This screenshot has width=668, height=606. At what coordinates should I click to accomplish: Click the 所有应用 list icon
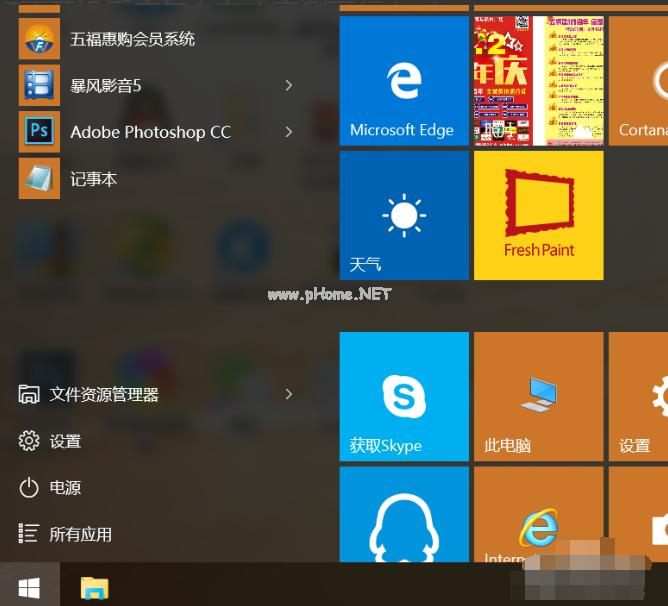[29, 534]
